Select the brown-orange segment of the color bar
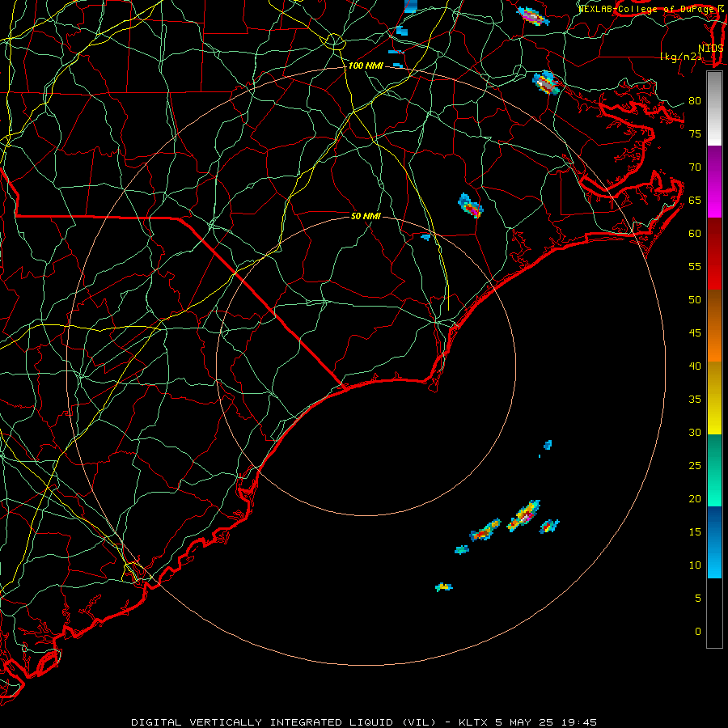Screen dimensions: 728x728 (x=714, y=326)
